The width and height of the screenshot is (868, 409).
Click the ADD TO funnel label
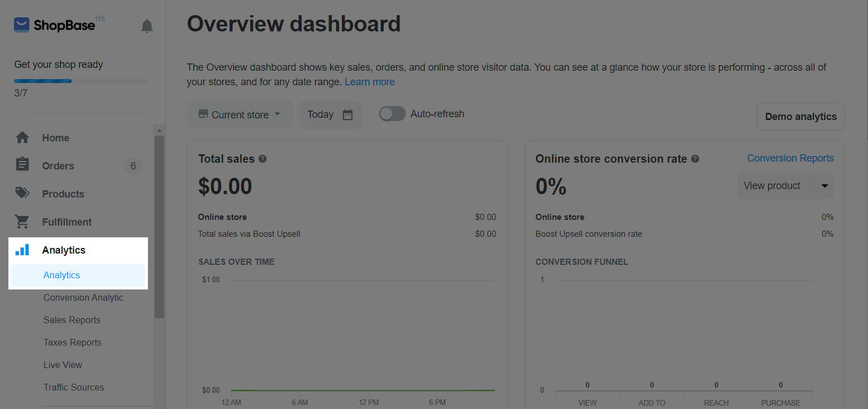pyautogui.click(x=652, y=403)
